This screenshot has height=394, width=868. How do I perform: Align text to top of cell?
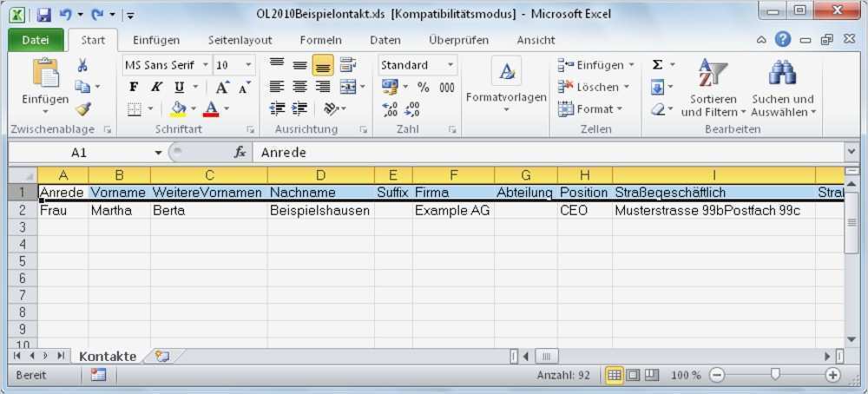coord(277,65)
